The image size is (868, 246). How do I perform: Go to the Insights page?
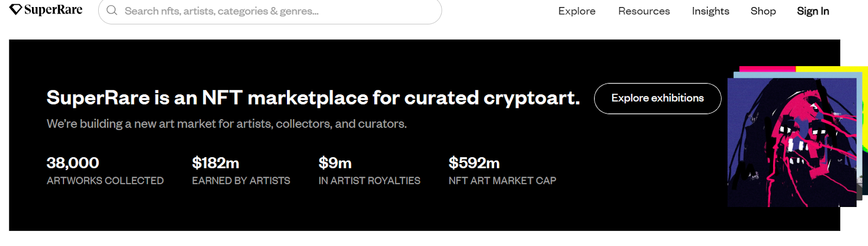click(710, 11)
